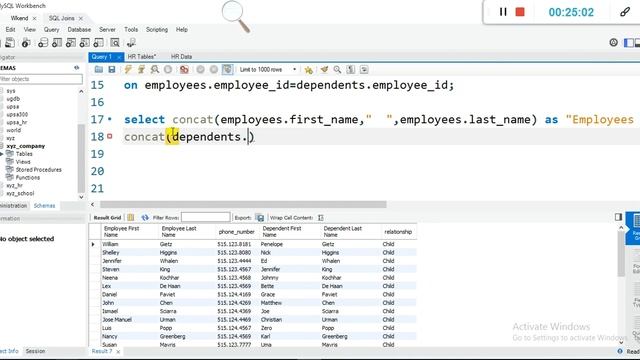Open the Server menu

(107, 29)
